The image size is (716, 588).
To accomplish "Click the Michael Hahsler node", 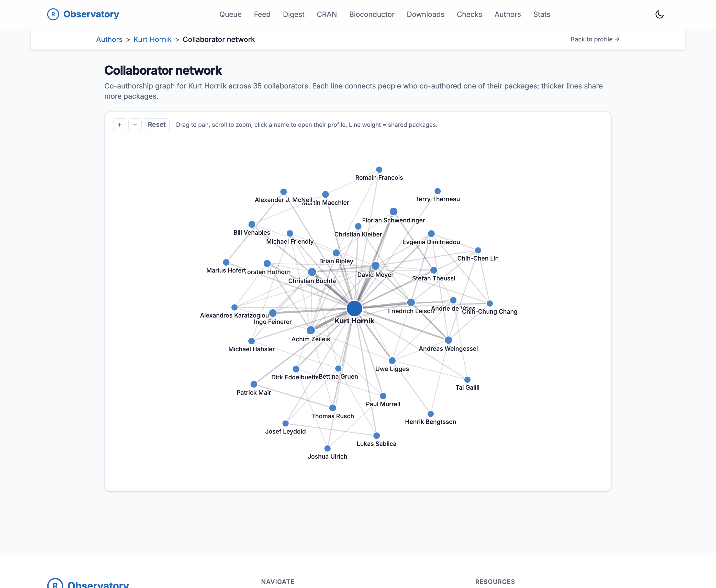I will coord(251,341).
